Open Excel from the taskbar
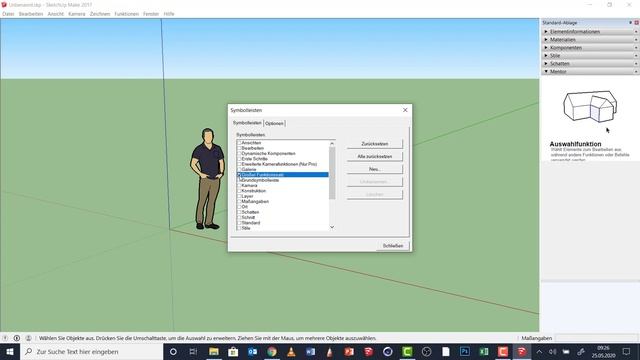This screenshot has width=640, height=360. coord(484,351)
